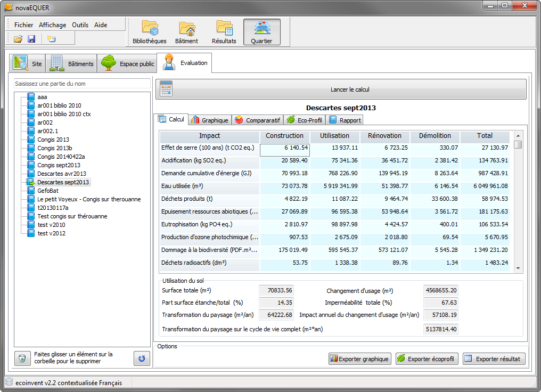Image resolution: width=541 pixels, height=392 pixels.
Task: Open the Outils menu
Action: point(80,25)
